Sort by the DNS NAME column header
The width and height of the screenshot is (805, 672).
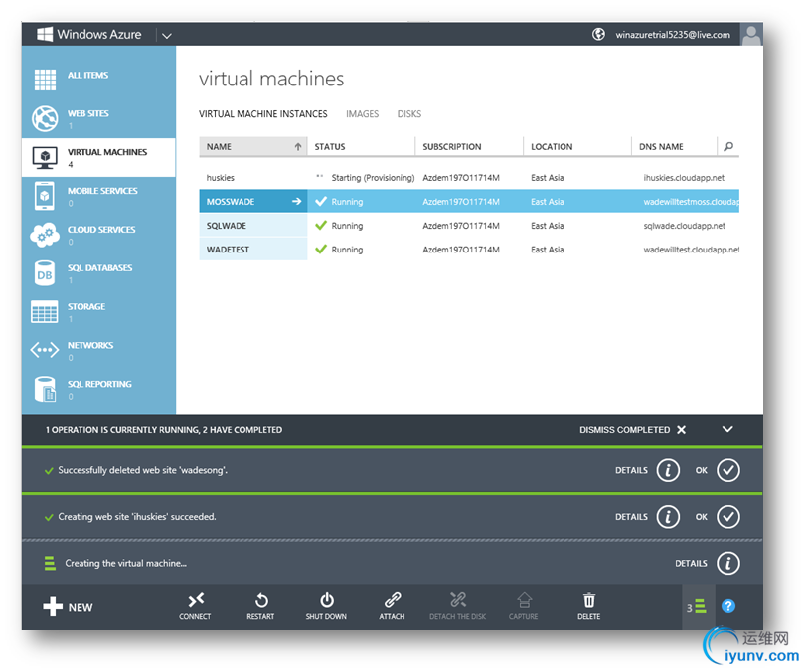(x=674, y=147)
